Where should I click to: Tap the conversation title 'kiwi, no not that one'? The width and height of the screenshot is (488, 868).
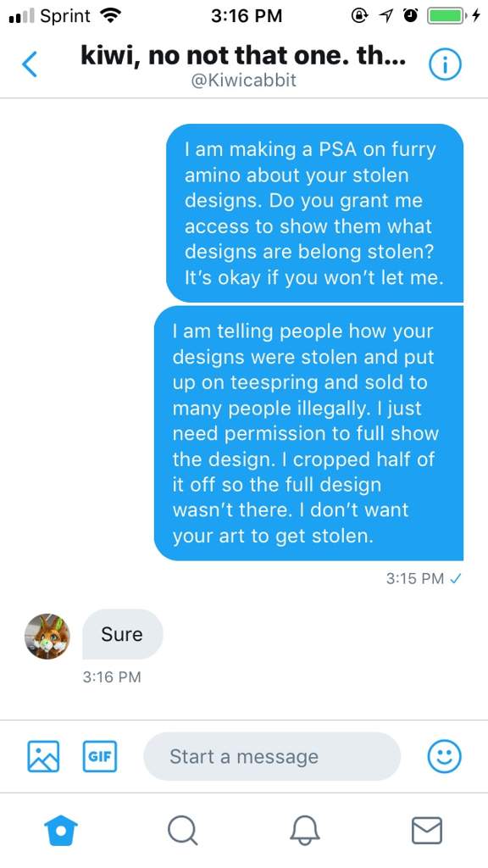click(x=243, y=55)
